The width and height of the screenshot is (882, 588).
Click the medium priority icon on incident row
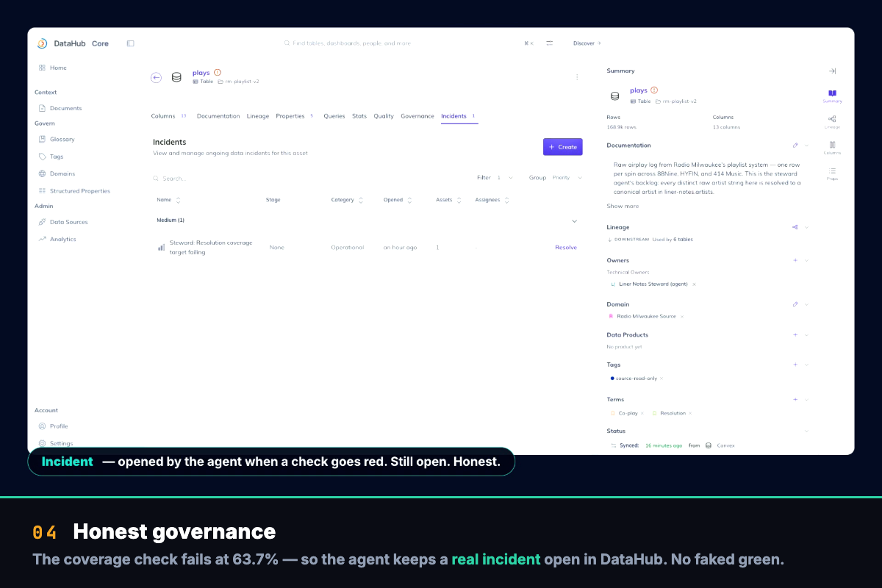point(162,248)
